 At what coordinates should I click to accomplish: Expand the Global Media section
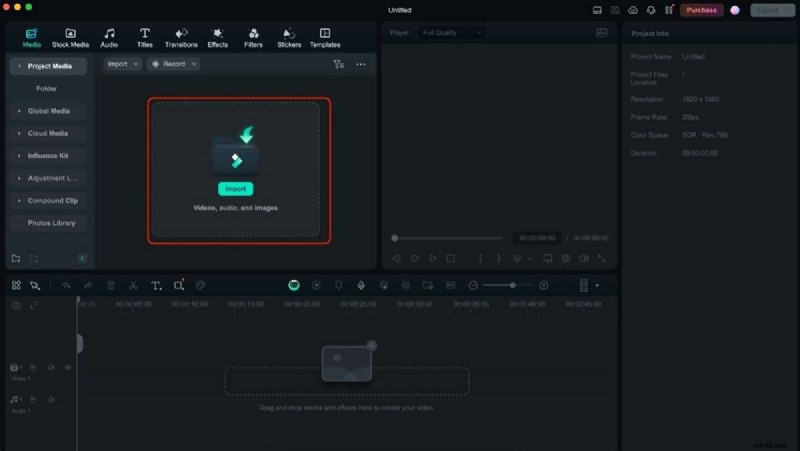pos(19,111)
